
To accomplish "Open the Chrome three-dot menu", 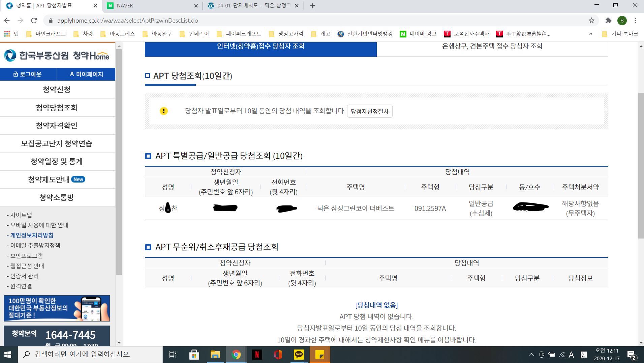I will point(636,21).
